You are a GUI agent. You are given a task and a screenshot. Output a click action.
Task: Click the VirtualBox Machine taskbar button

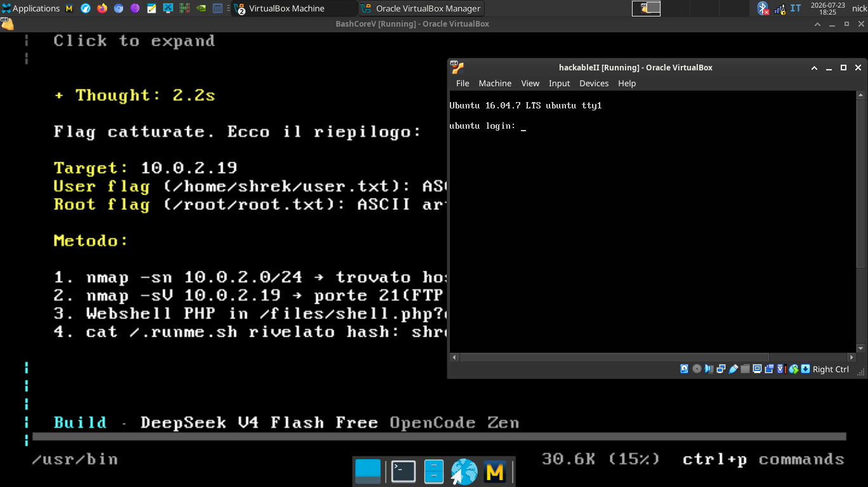pos(295,8)
